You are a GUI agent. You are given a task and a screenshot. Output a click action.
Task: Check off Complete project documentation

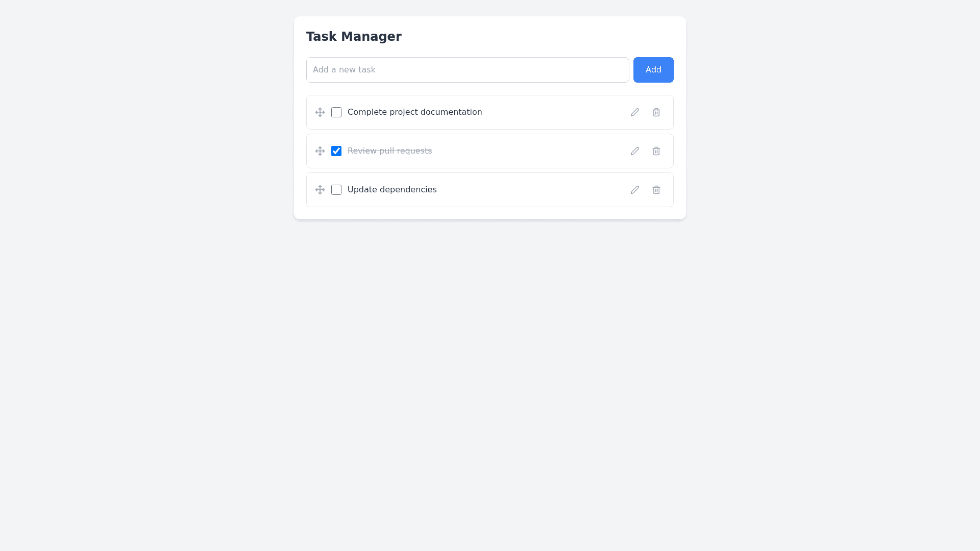(336, 112)
